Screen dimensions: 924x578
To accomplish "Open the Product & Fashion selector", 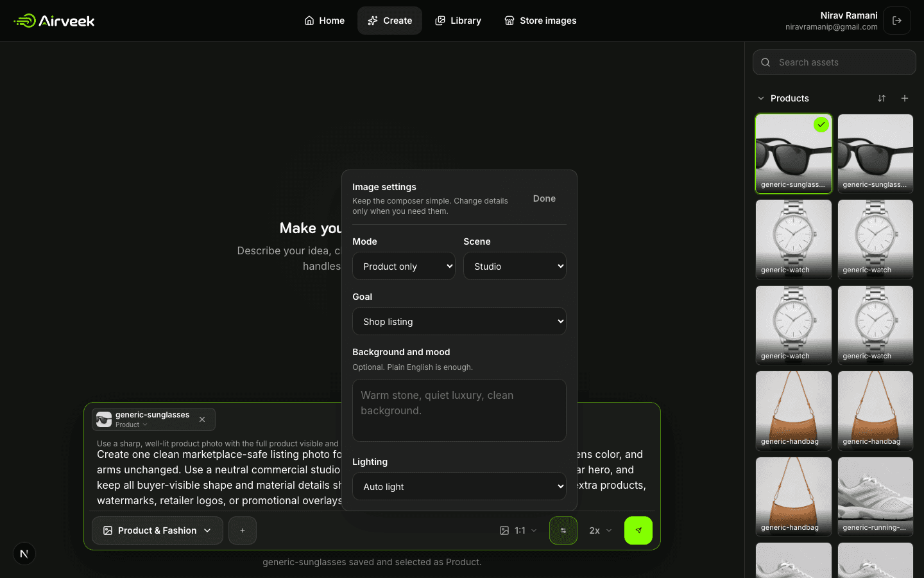I will pos(157,530).
